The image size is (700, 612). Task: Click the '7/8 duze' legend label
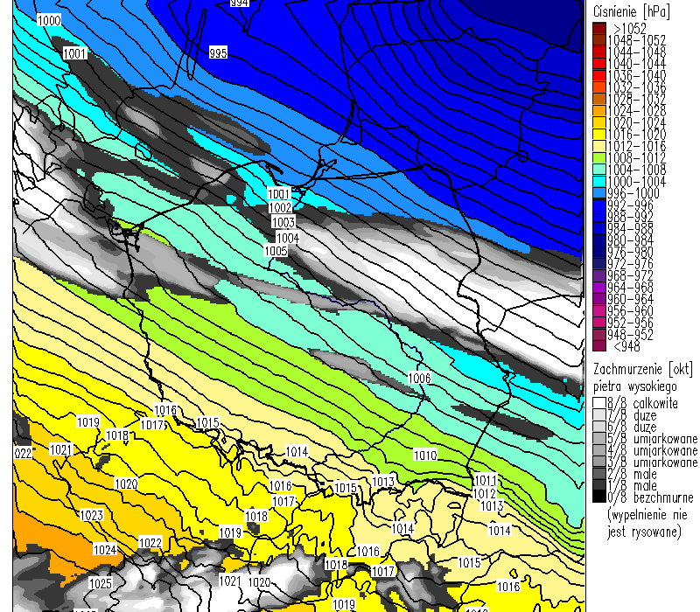click(632, 415)
